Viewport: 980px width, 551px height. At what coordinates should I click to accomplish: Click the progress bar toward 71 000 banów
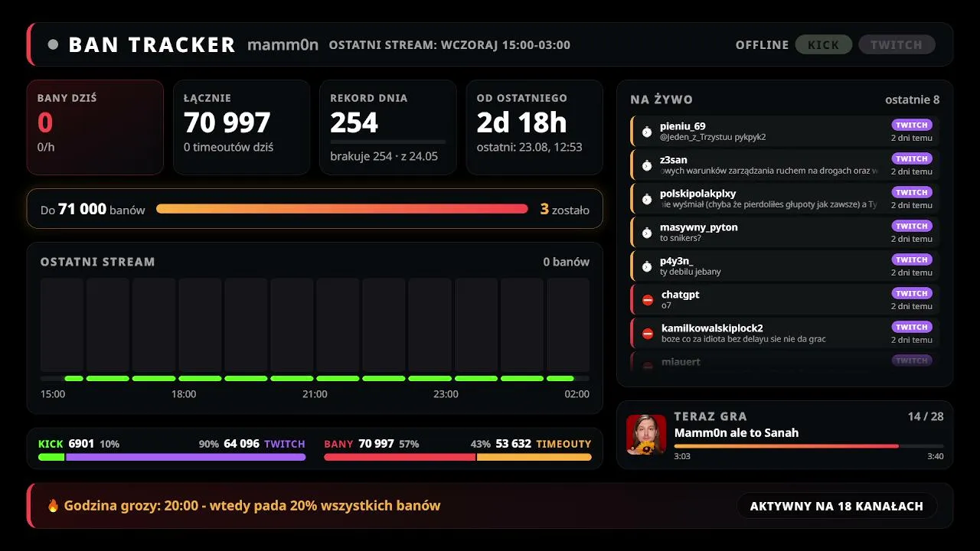[342, 209]
